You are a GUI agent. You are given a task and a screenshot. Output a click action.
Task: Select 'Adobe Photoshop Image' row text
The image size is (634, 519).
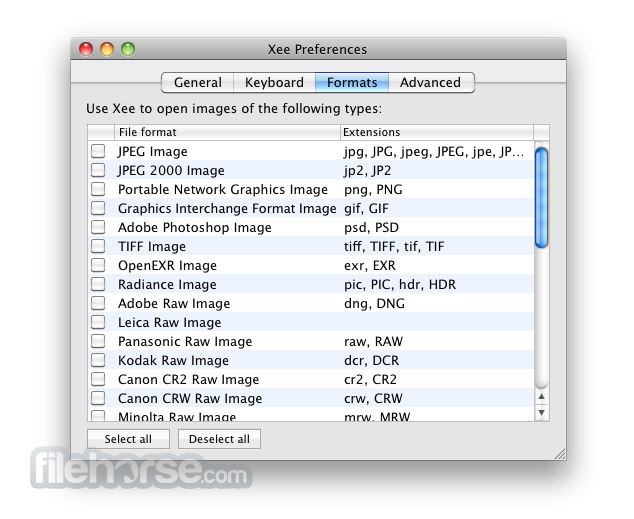click(194, 228)
